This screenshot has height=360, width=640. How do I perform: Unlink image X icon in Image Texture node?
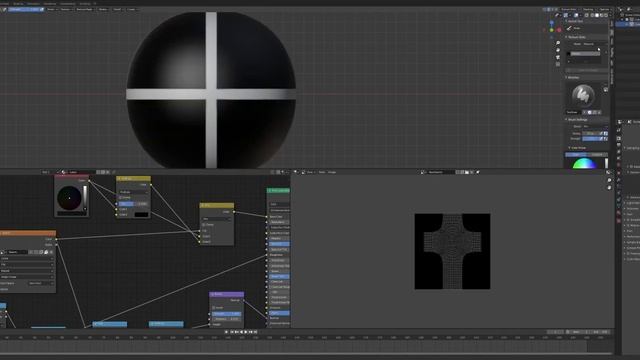coord(51,252)
